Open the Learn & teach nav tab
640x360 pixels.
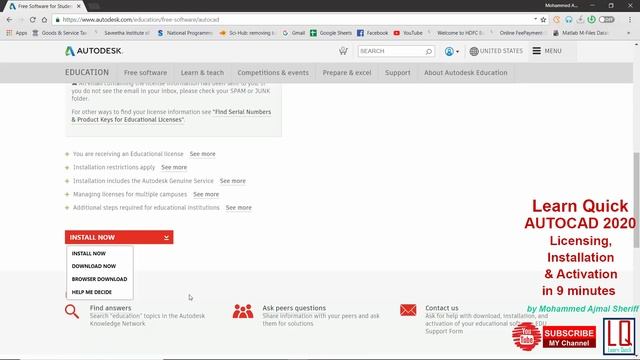pyautogui.click(x=202, y=73)
